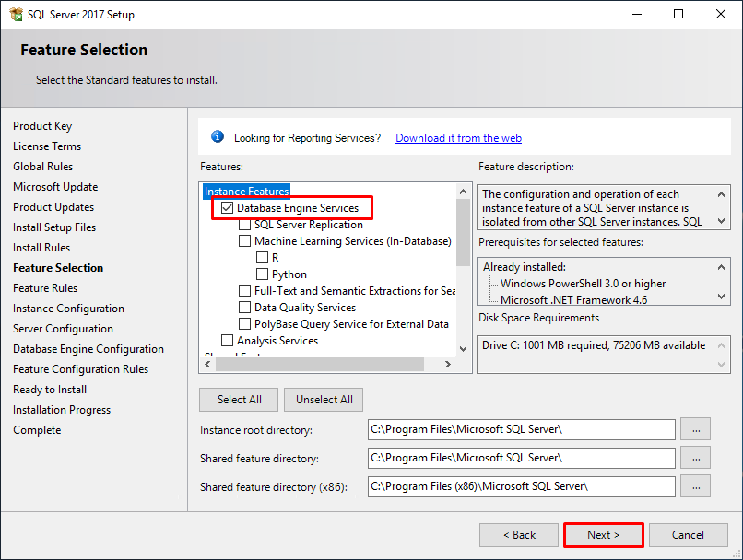
Task: Click the Unselect All button
Action: click(324, 400)
